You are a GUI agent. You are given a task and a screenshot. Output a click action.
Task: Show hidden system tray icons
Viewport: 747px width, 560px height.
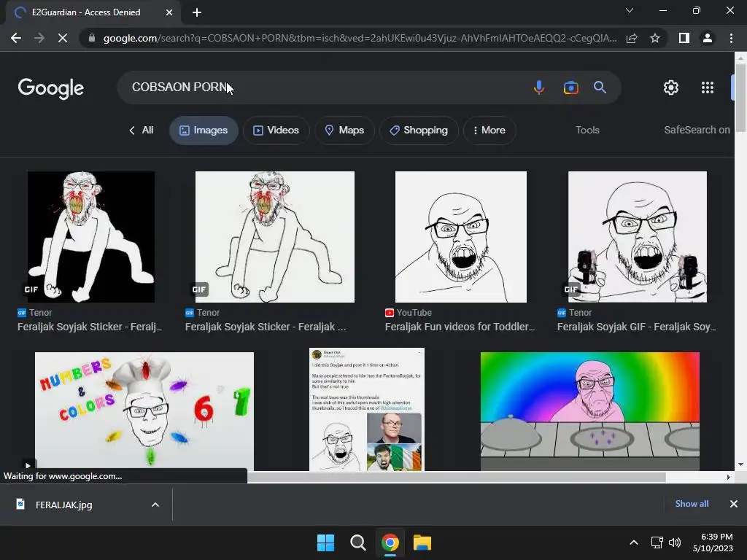[634, 542]
